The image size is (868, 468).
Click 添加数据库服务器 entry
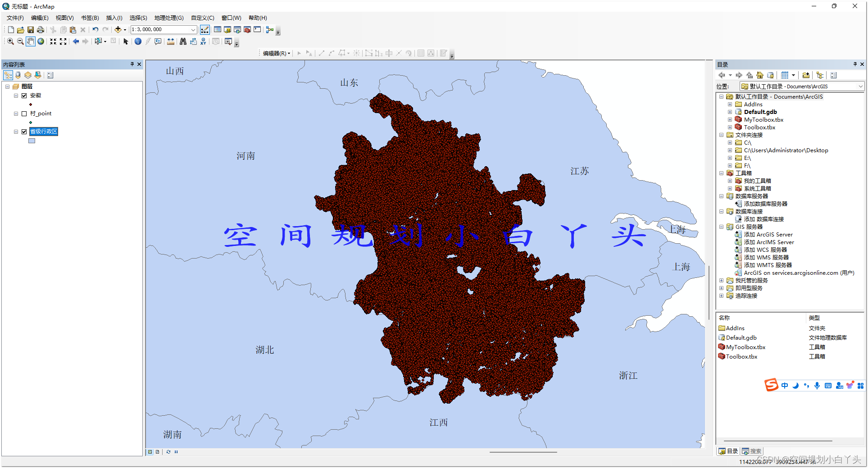click(x=765, y=204)
